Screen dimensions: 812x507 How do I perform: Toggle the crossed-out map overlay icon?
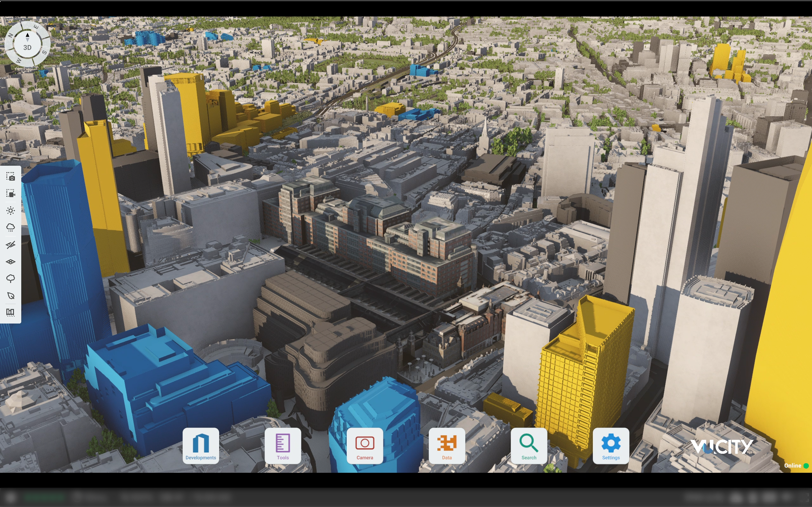click(x=10, y=245)
